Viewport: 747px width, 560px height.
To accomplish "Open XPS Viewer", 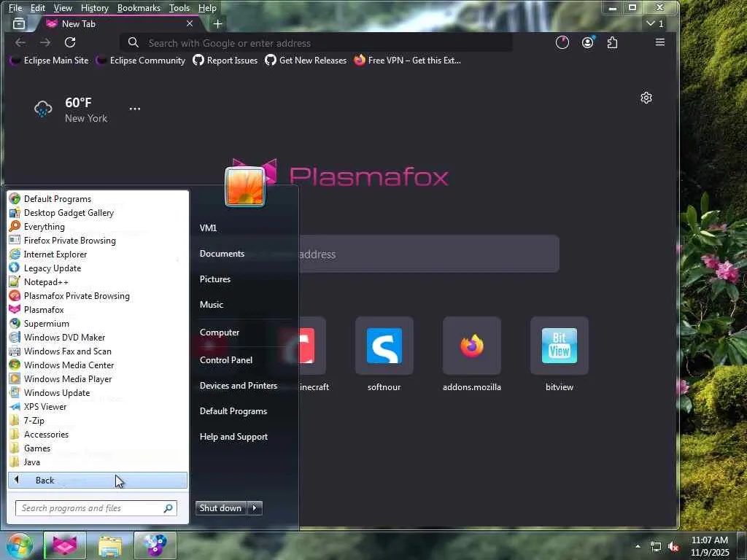I will click(45, 406).
